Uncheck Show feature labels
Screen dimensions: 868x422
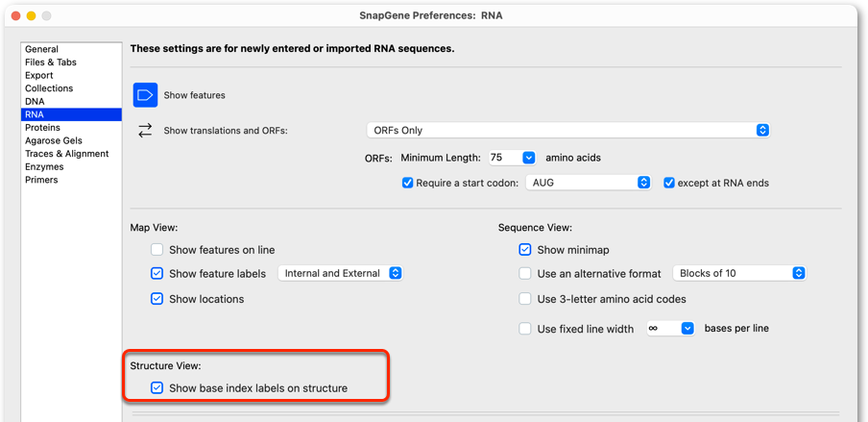pyautogui.click(x=157, y=273)
